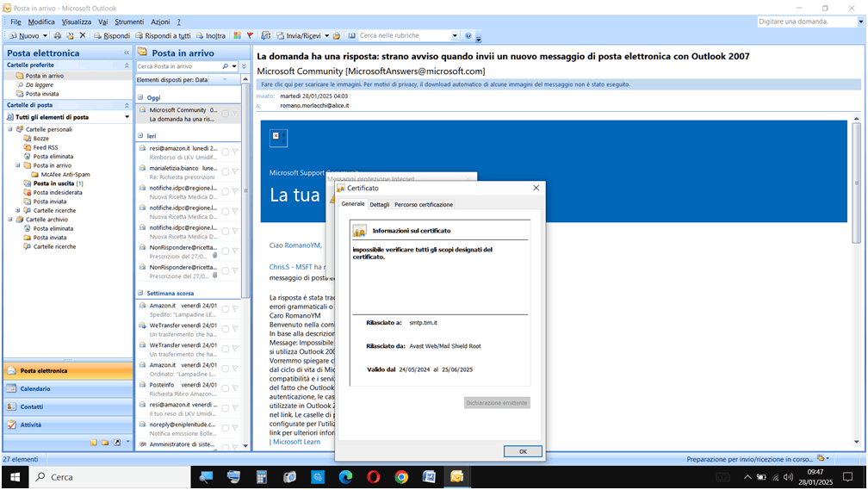Image resolution: width=868 pixels, height=490 pixels.
Task: Open the Invia/Ricevi dropdown arrow
Action: tap(326, 35)
